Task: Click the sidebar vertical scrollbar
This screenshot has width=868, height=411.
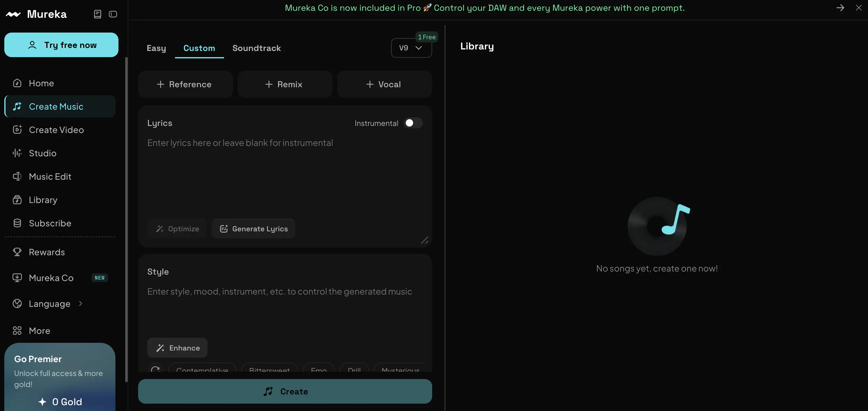Action: click(126, 219)
